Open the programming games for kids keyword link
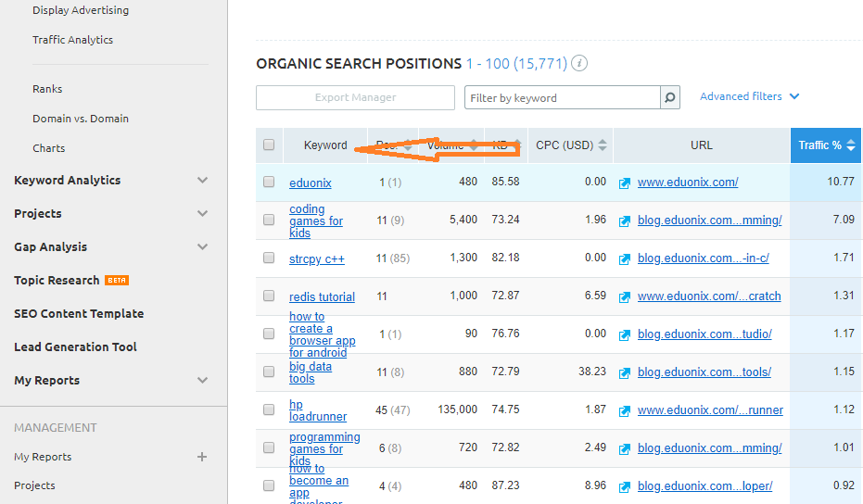This screenshot has width=863, height=504. (x=324, y=448)
